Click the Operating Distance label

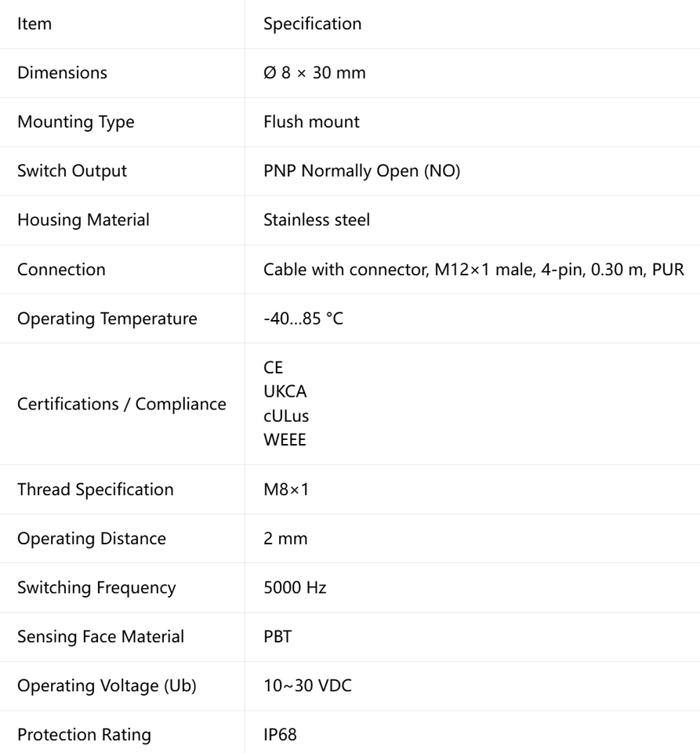tap(92, 540)
